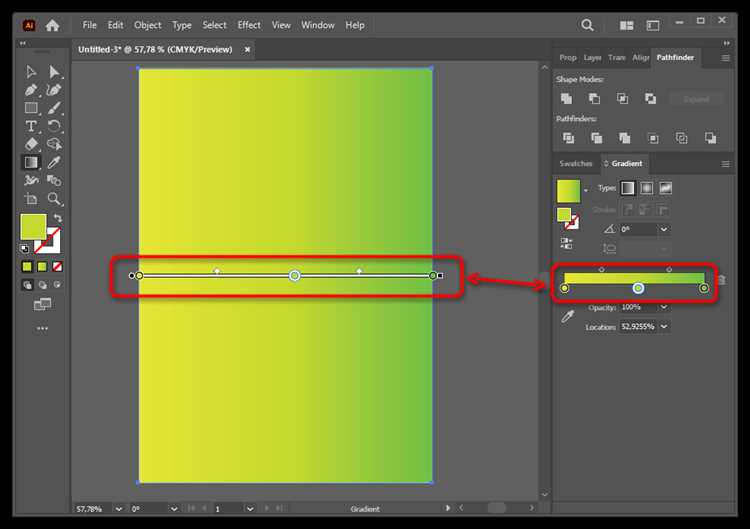Click the Merge pathfinder icon

tap(625, 138)
